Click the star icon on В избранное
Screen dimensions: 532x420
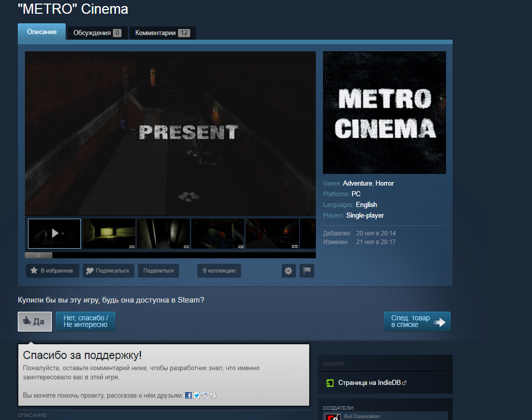click(x=34, y=271)
